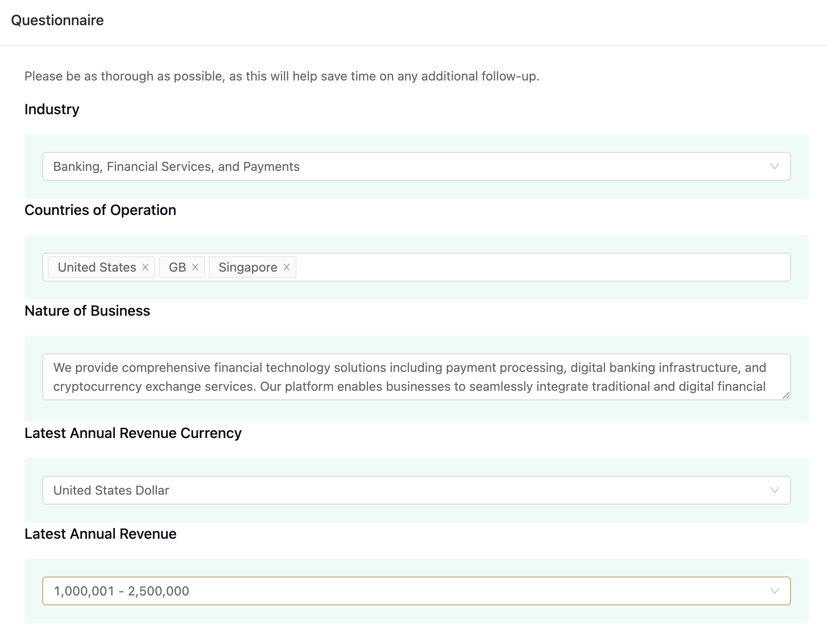Remove the United States country tag
Screen dimensions: 827x644
(145, 267)
